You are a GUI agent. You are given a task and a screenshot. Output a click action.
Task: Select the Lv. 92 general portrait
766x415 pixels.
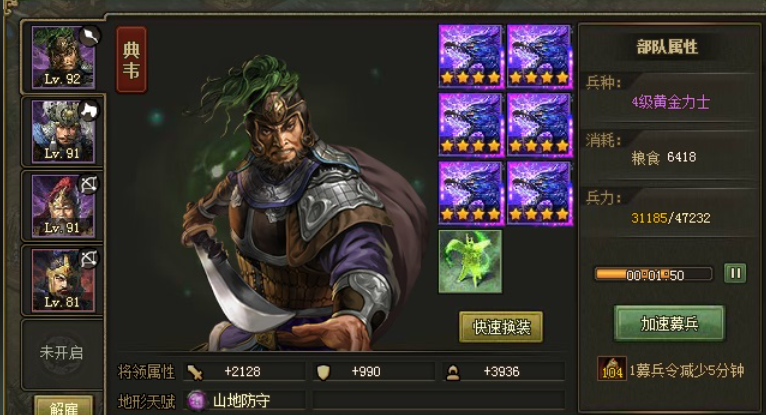pos(63,57)
